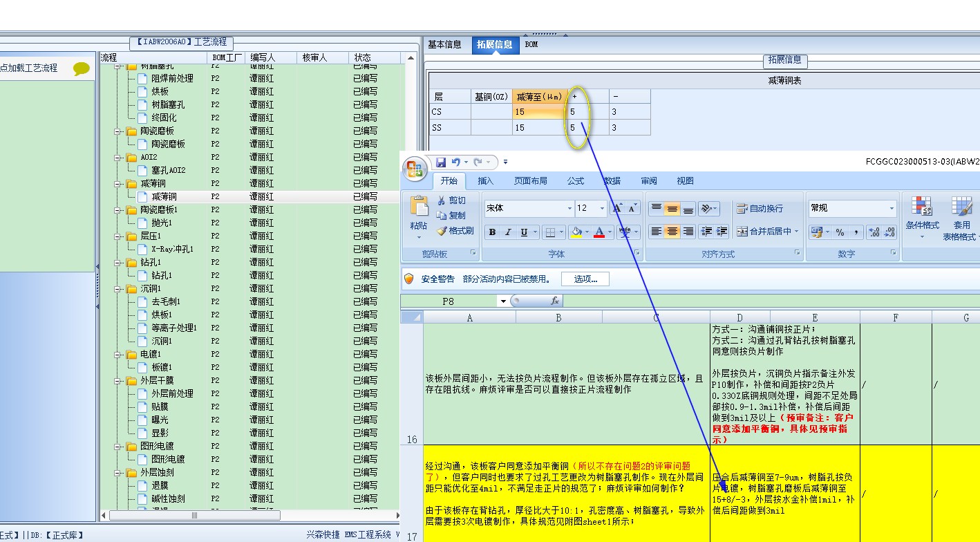This screenshot has height=542, width=980.
Task: Click the Copy (复制) icon
Action: click(x=441, y=215)
